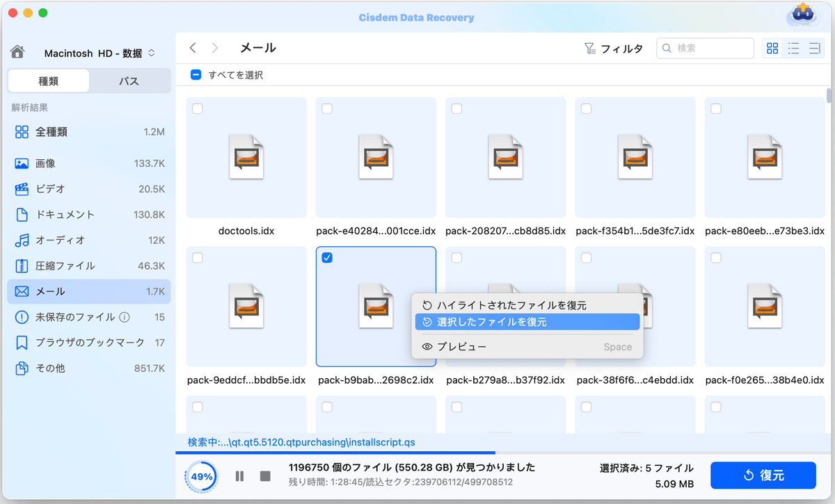This screenshot has height=504, width=835.
Task: Click the pack-e80eeb...e73be3.idx file name
Action: (x=765, y=231)
